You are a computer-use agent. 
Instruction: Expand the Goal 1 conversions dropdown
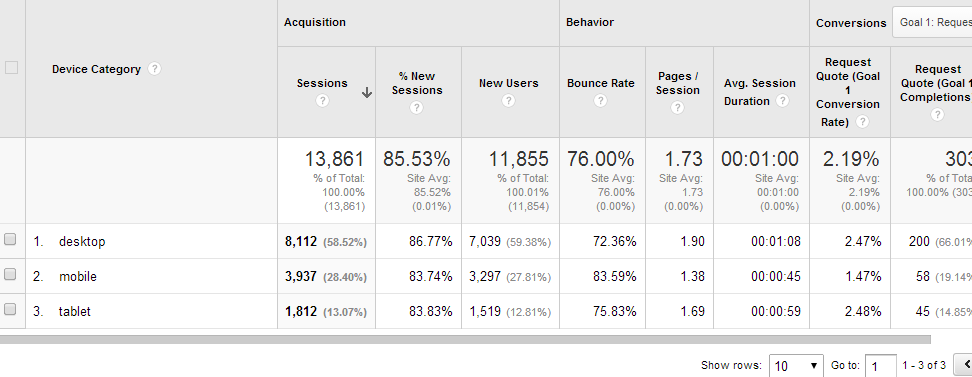[932, 22]
